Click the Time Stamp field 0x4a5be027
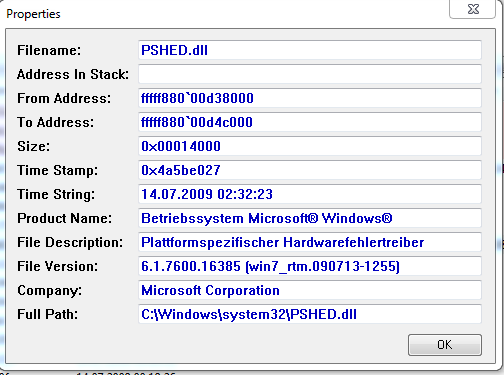 [310, 170]
